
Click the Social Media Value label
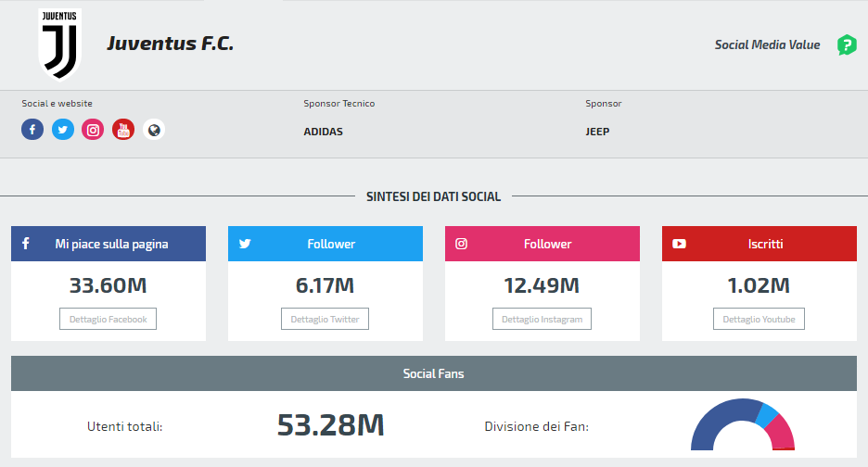coord(767,44)
